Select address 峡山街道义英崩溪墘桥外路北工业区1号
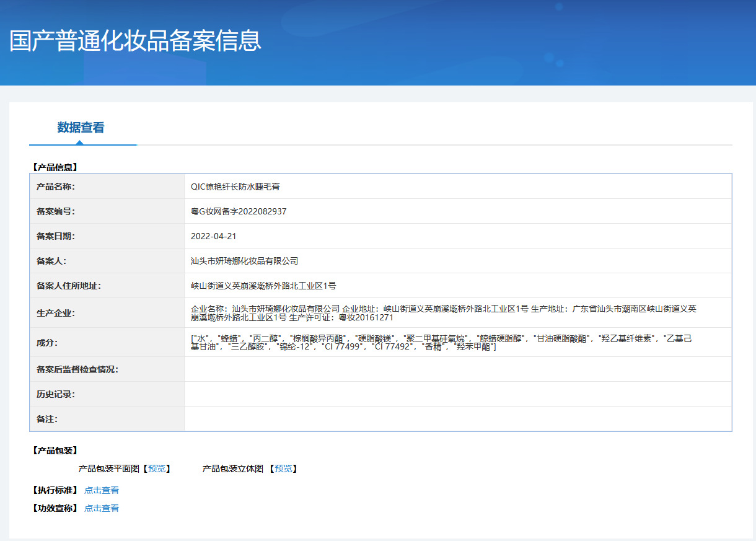 coord(263,286)
